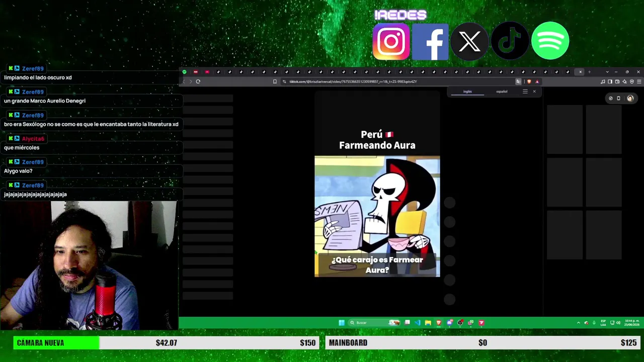Close the translation popup
644x362 pixels.
click(534, 92)
